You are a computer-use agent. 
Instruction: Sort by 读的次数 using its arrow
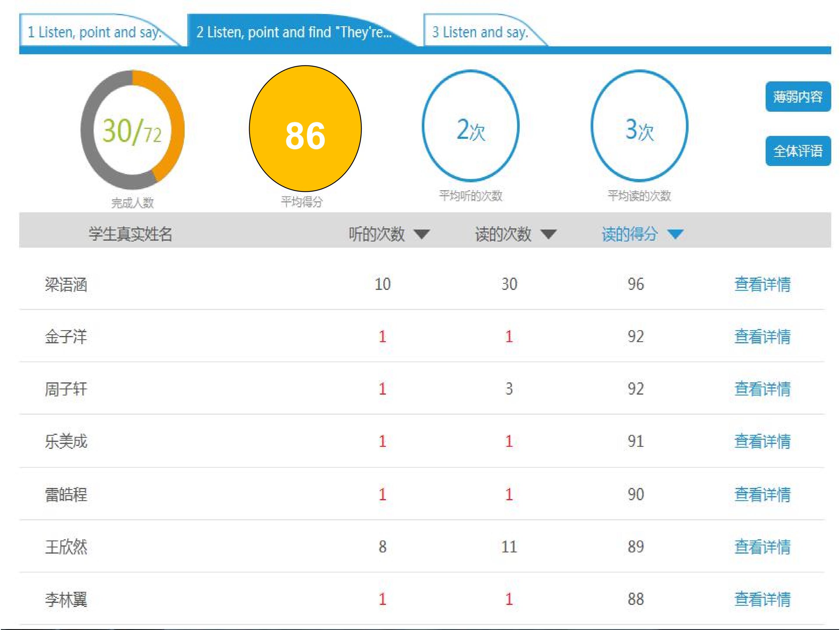click(x=548, y=234)
